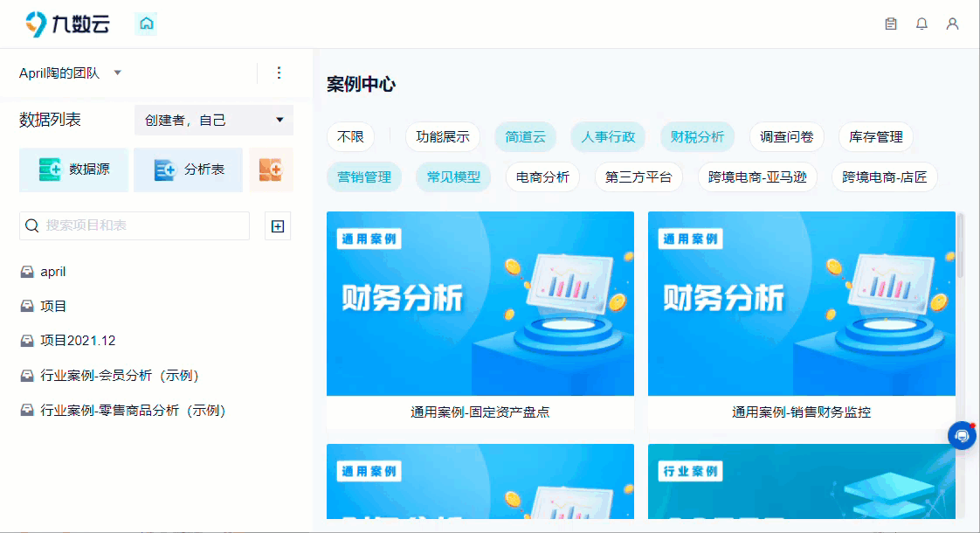Toggle the 简道云 filter tag
This screenshot has height=533, width=980.
click(525, 136)
